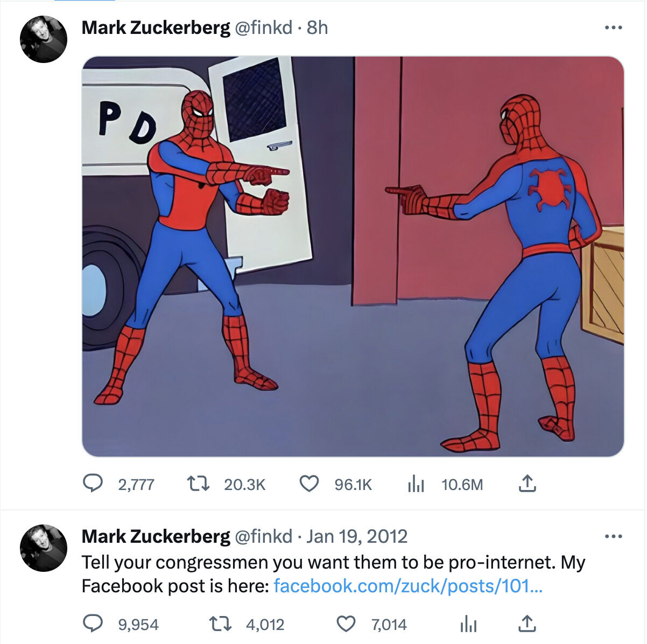View analytics of the 2012 tweet
The image size is (647, 644).
468,624
